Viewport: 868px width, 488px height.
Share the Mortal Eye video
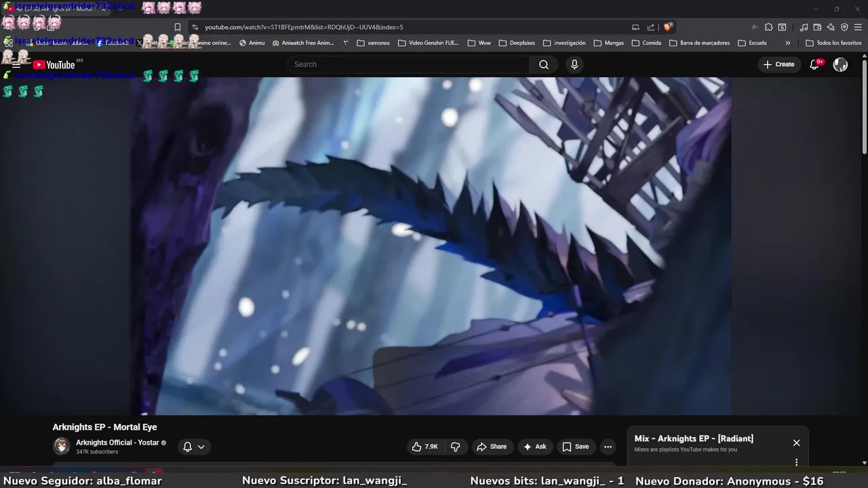click(492, 447)
